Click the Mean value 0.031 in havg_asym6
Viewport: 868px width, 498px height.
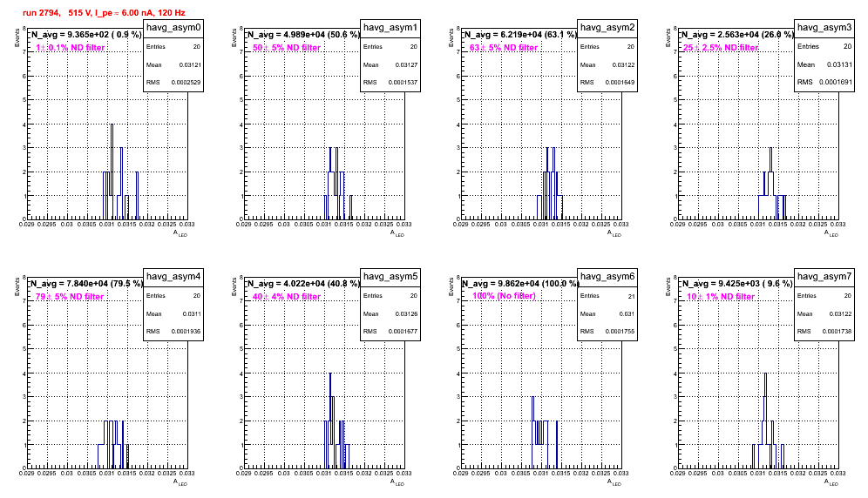[x=627, y=313]
